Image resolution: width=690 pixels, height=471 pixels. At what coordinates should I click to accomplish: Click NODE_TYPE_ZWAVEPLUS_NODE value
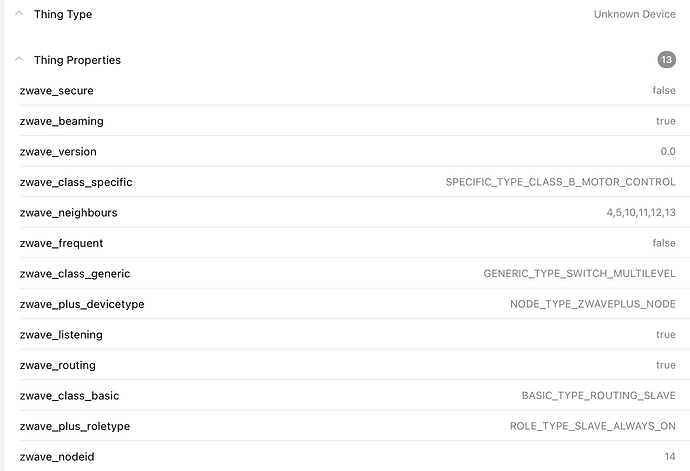[593, 304]
